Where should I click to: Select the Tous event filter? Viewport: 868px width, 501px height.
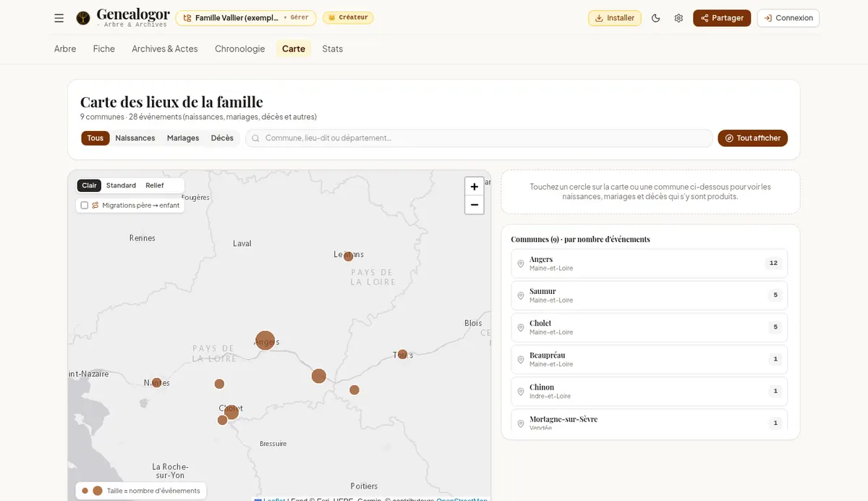click(95, 138)
